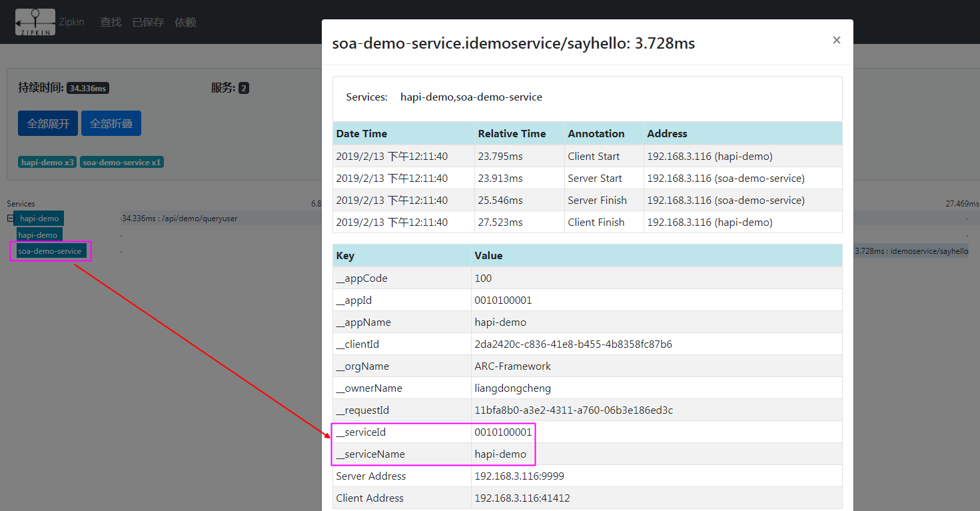Click the Client Address value 192.168.3.116:41412
This screenshot has height=511, width=980.
[x=522, y=498]
